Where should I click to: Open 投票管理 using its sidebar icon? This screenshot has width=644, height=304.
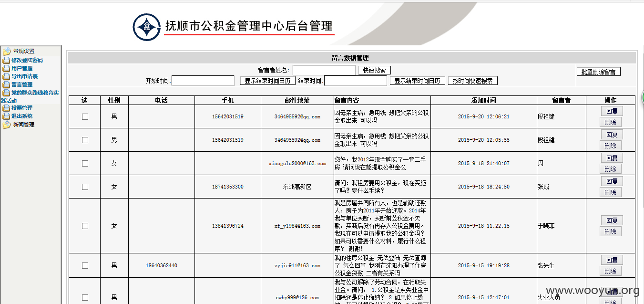coord(6,108)
